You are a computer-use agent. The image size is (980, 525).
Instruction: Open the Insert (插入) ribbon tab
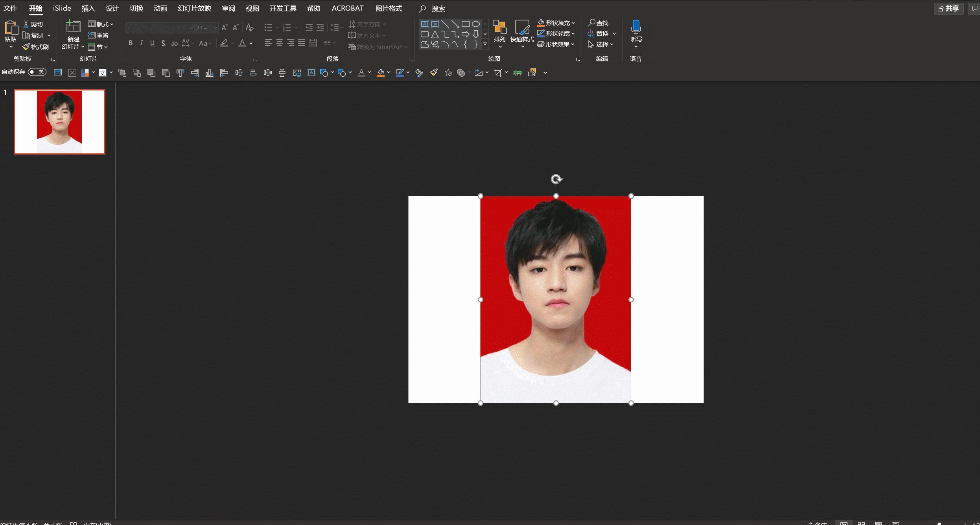click(x=88, y=8)
